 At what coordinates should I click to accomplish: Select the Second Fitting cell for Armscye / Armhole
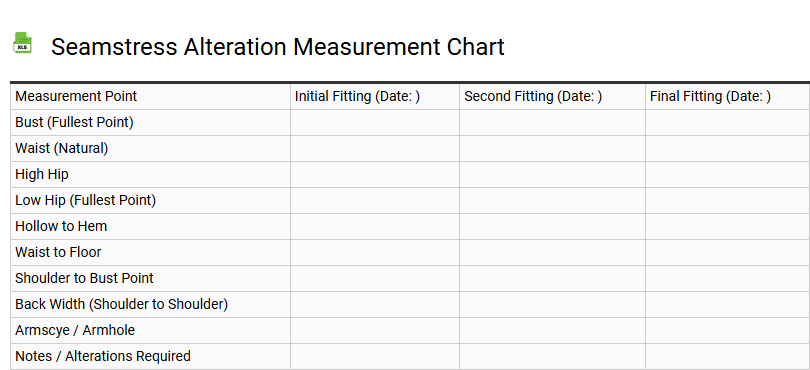552,330
